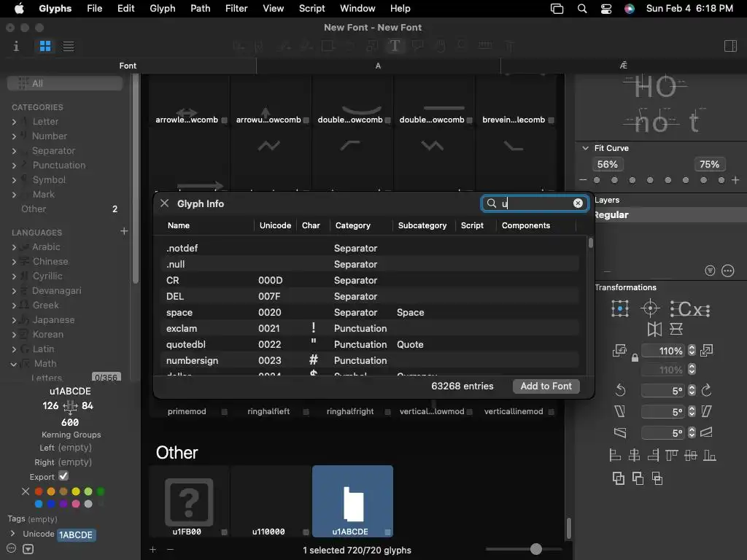747x560 pixels.
Task: Select the metrics origin Cx icon
Action: 690,309
